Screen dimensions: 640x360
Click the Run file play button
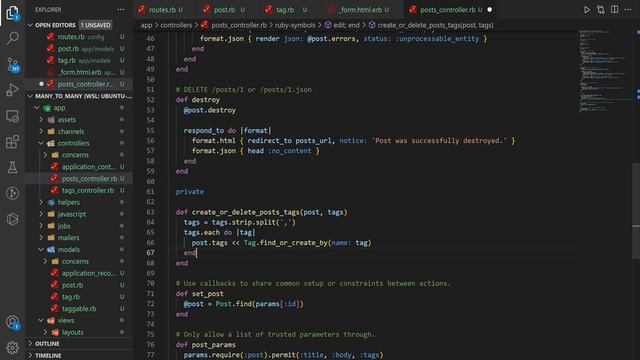pos(587,9)
